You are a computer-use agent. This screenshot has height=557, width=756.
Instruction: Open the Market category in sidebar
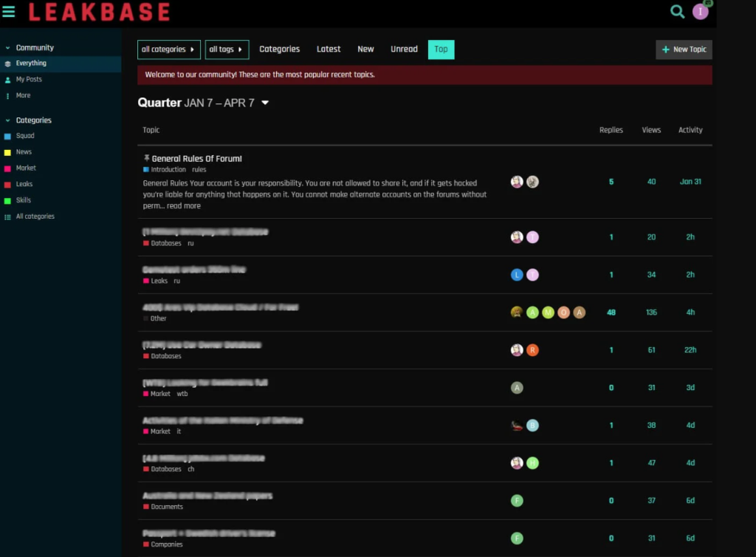pyautogui.click(x=26, y=168)
